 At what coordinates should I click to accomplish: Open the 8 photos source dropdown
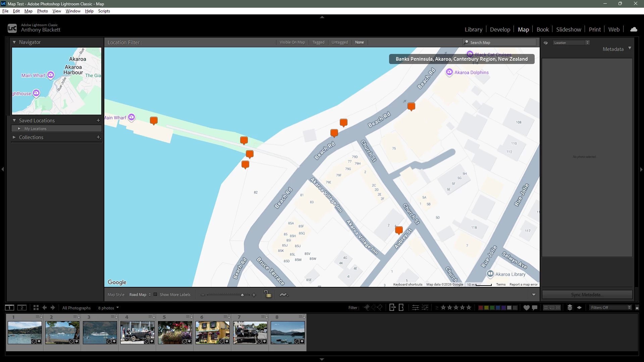coord(108,308)
